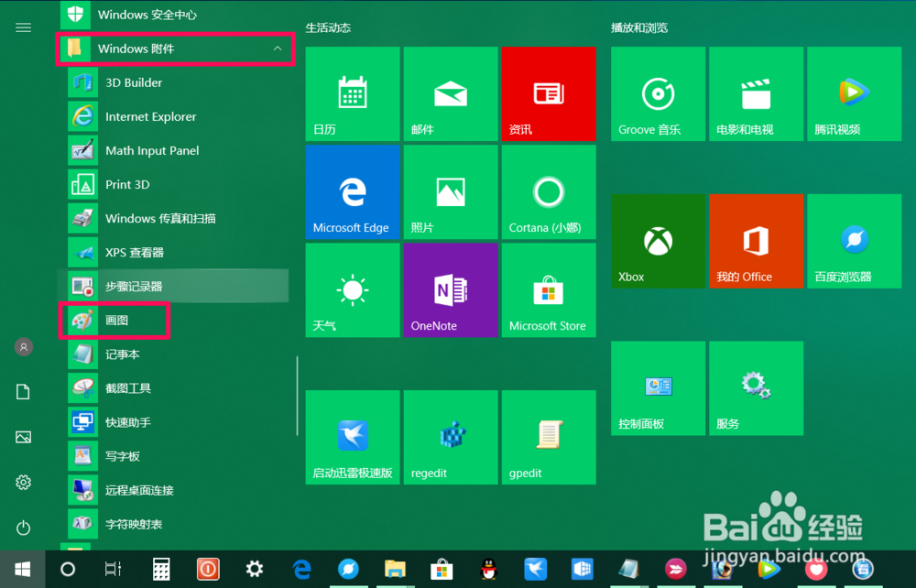This screenshot has width=916, height=588.
Task: Click the Power button in Start sidebar
Action: [24, 528]
